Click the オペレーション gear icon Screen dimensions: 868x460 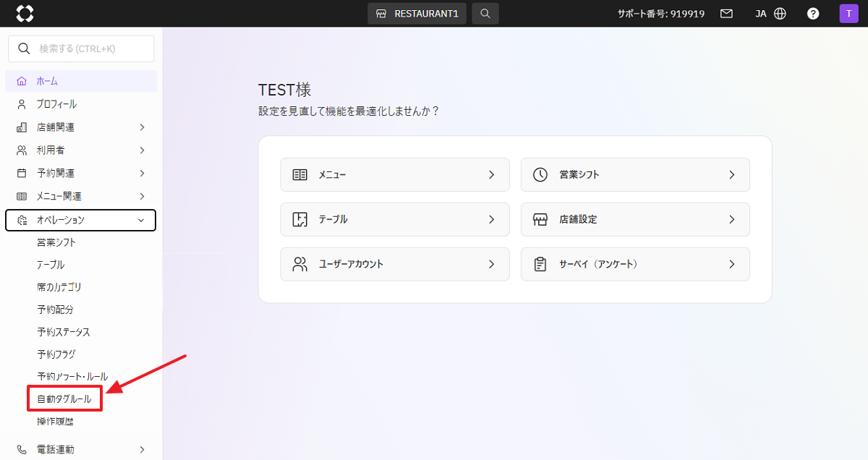[x=22, y=220]
